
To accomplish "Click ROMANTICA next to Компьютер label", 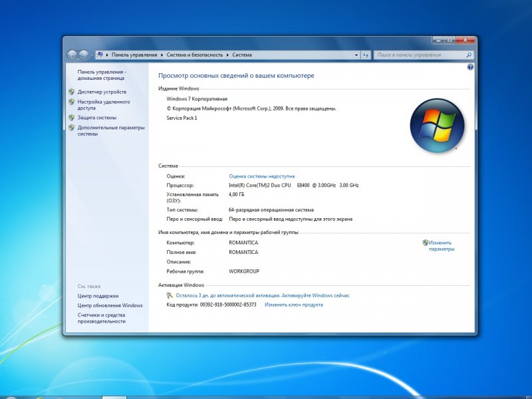I will pos(243,243).
